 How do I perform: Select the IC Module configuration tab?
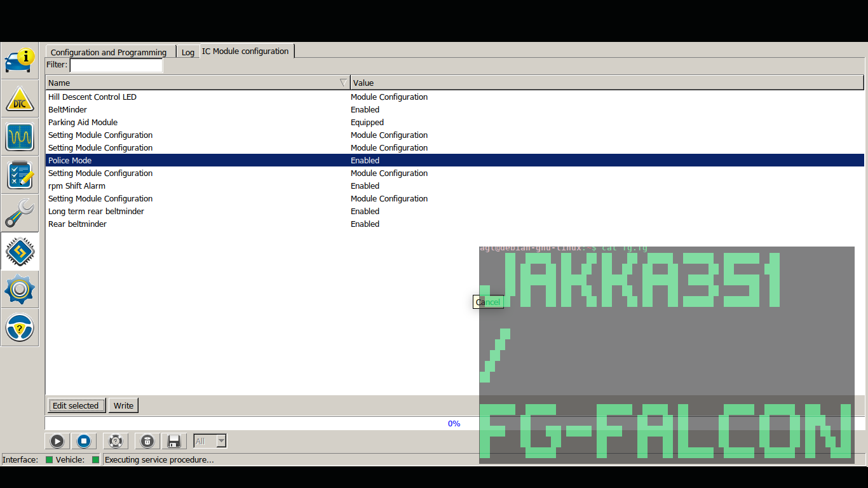[246, 51]
